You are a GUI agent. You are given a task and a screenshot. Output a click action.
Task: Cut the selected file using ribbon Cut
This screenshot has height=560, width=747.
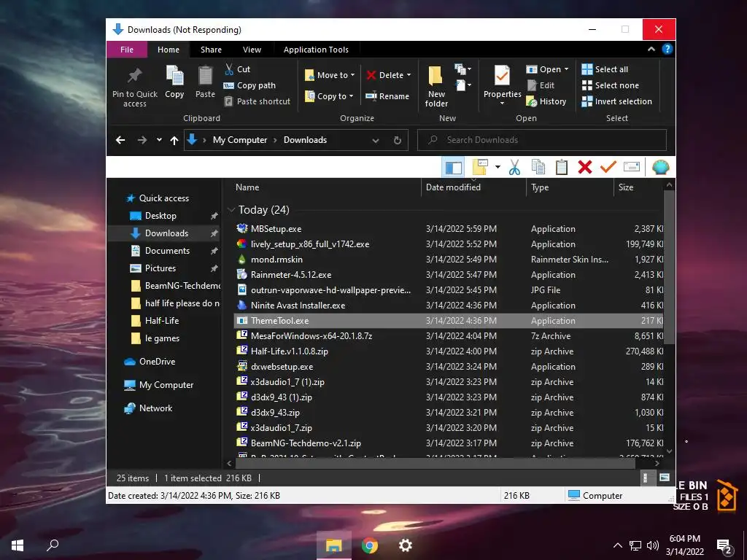coord(237,69)
